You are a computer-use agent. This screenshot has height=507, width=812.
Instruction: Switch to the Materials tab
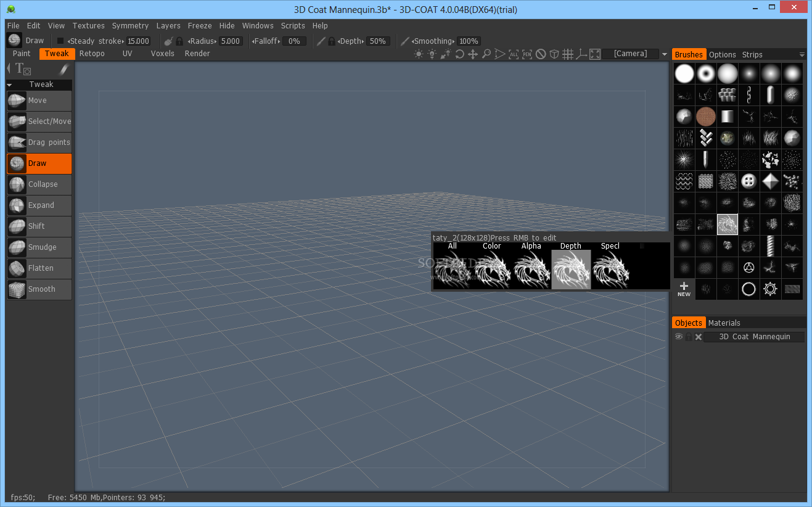[724, 323]
